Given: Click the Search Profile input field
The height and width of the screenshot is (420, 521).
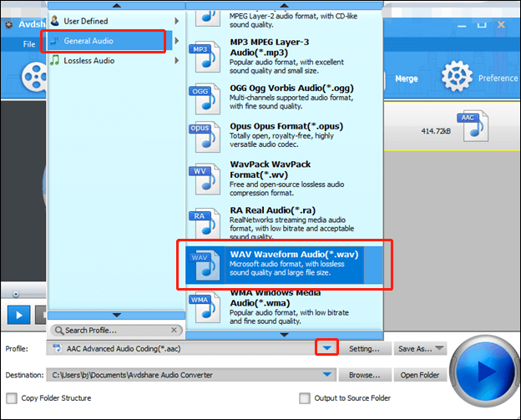Looking at the screenshot, I should click(x=115, y=331).
